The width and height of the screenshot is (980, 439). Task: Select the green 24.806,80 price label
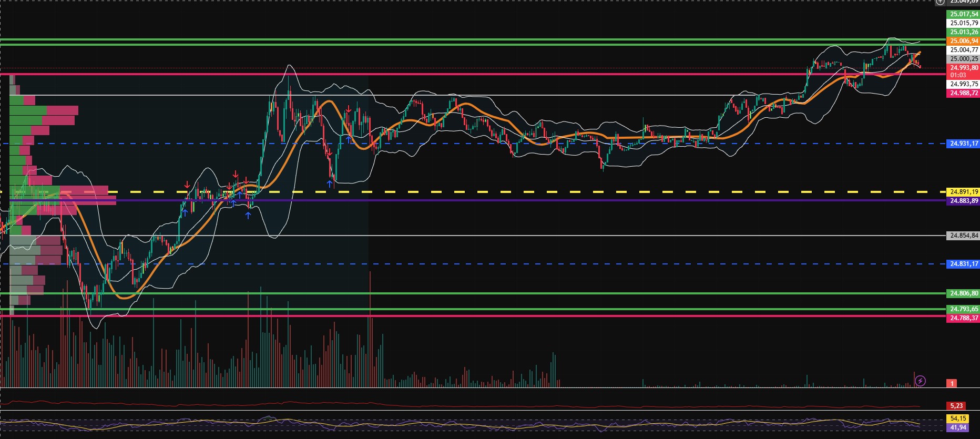[x=963, y=293]
